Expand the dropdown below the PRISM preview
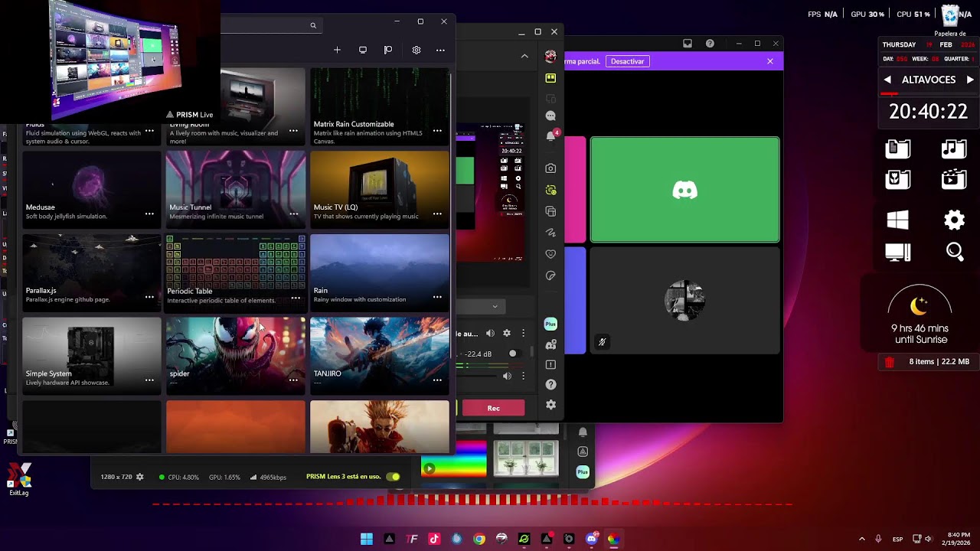Viewport: 980px width, 551px height. pos(479,307)
